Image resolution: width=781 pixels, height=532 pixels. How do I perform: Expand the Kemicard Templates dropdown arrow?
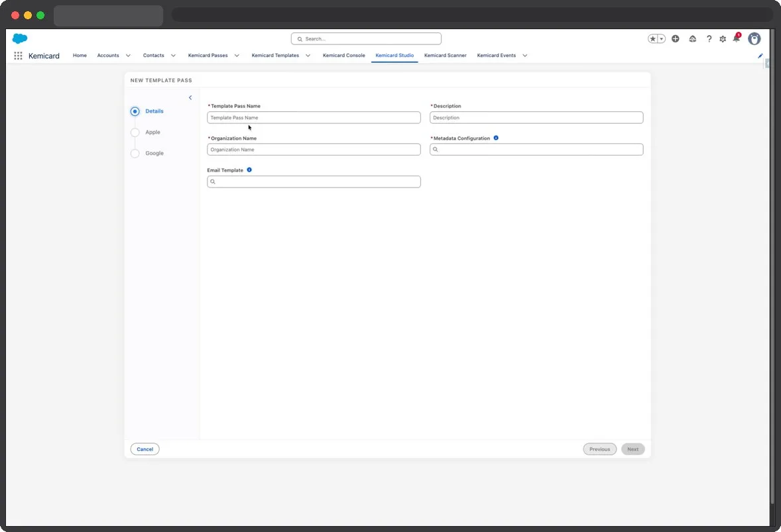click(308, 56)
